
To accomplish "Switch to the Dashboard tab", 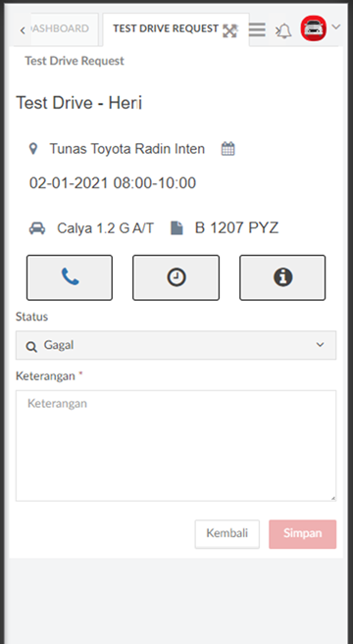I will pos(61,28).
